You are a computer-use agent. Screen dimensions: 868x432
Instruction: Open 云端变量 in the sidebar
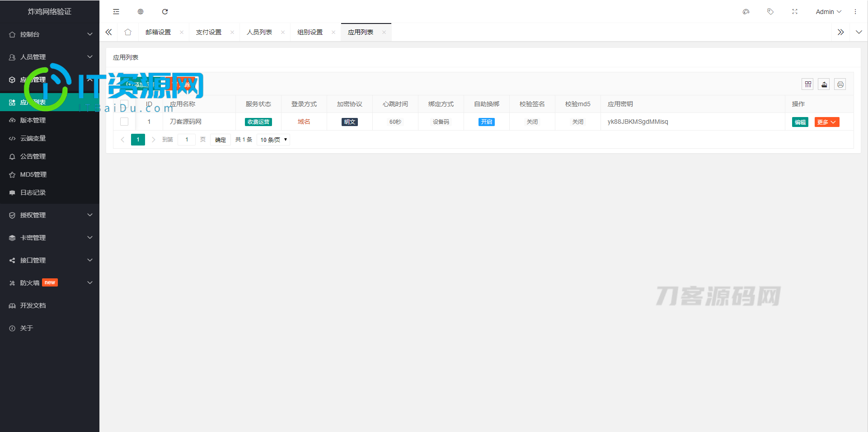tap(50, 138)
